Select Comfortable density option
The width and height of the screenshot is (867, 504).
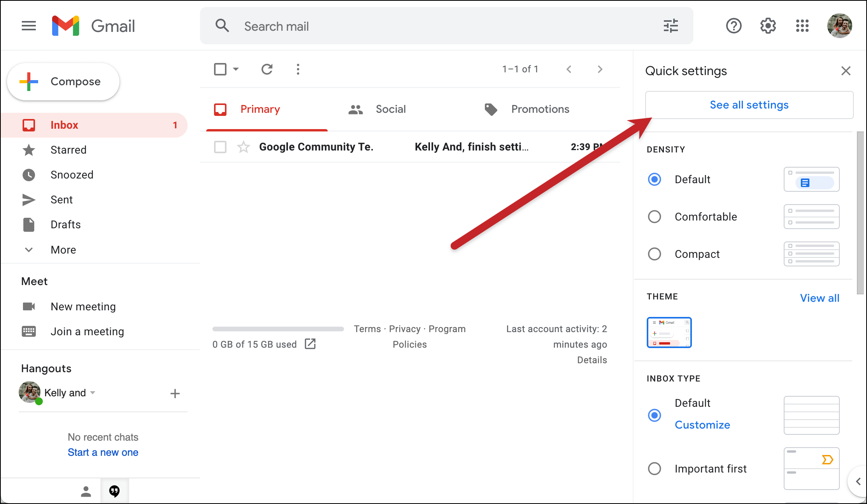tap(655, 217)
